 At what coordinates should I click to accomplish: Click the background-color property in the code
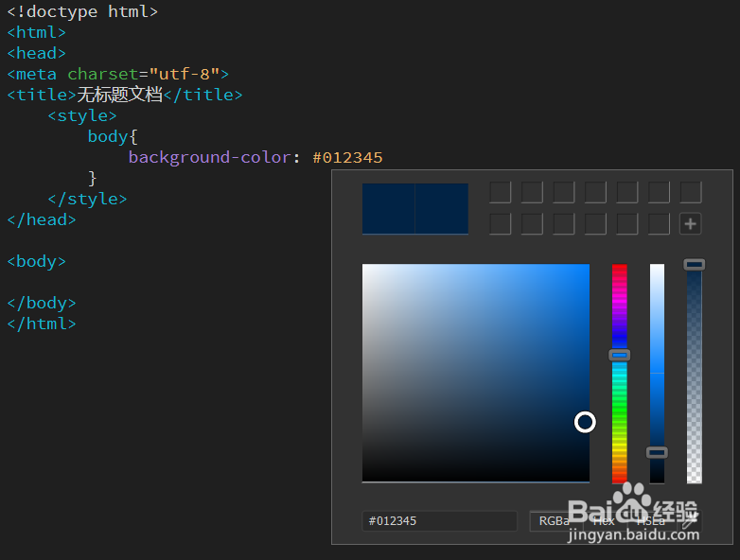click(209, 158)
